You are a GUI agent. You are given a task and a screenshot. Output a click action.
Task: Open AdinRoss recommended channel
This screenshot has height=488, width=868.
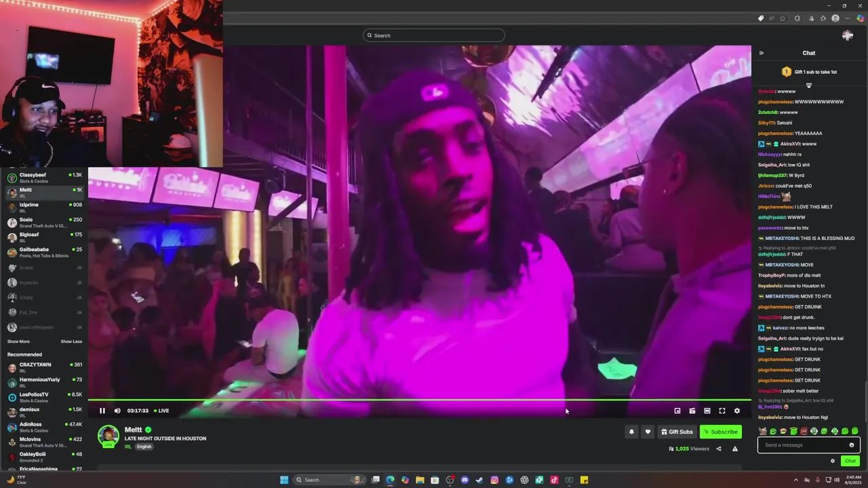pos(44,427)
